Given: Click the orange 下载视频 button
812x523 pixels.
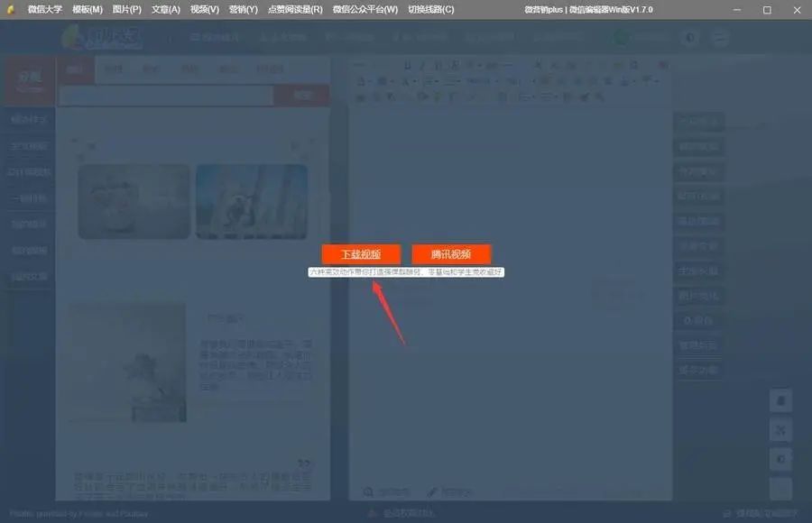Looking at the screenshot, I should pyautogui.click(x=361, y=254).
